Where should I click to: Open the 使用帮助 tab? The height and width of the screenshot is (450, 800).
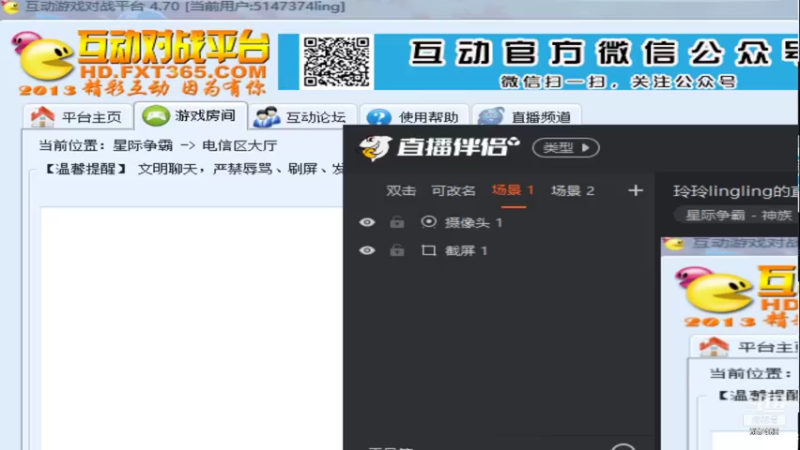pyautogui.click(x=413, y=117)
